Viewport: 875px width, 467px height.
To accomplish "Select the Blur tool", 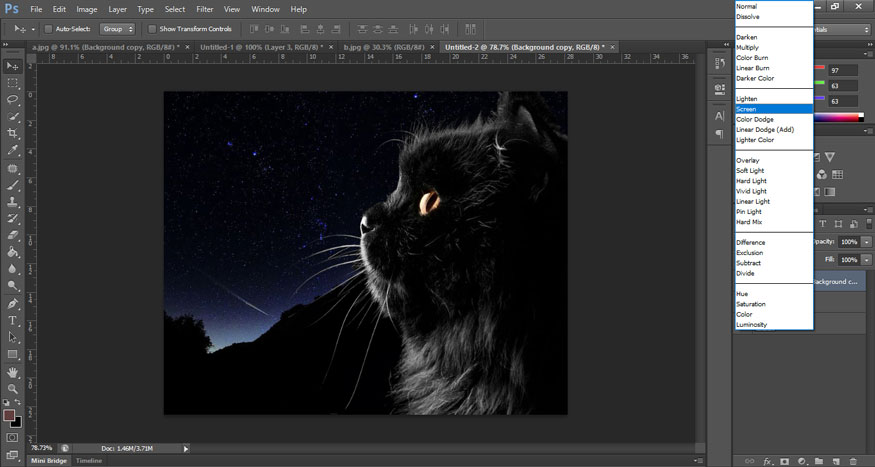I will click(x=12, y=269).
